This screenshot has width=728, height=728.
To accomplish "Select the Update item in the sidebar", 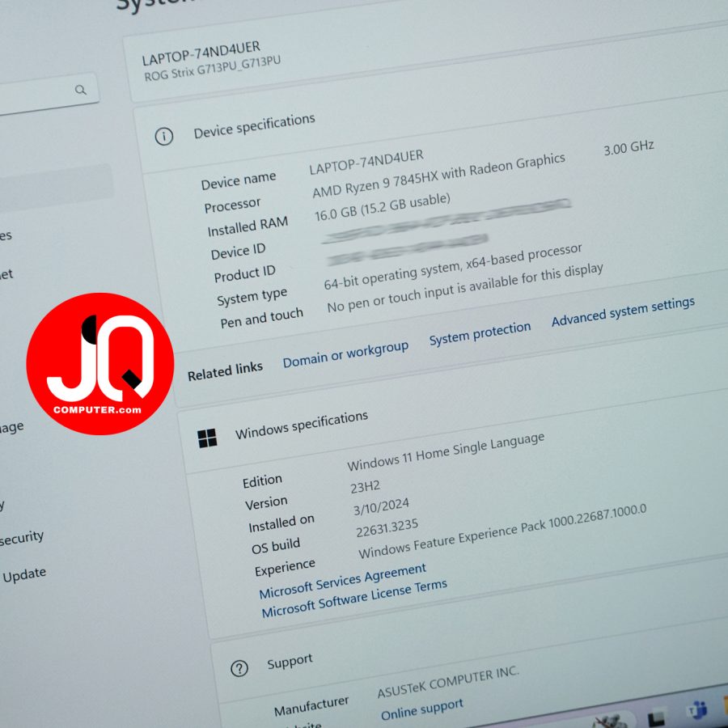I will pyautogui.click(x=24, y=575).
